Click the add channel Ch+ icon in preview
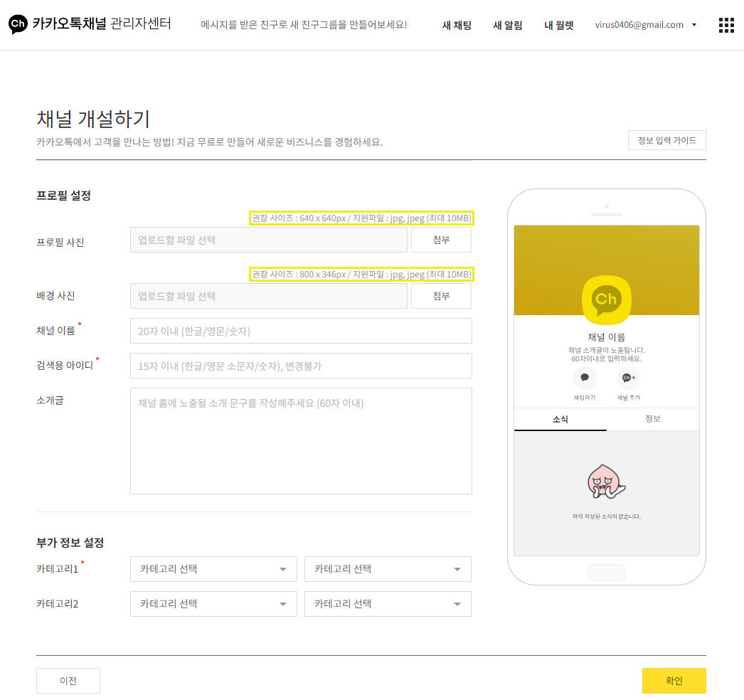Viewport: 744px width, 700px height. [x=629, y=378]
